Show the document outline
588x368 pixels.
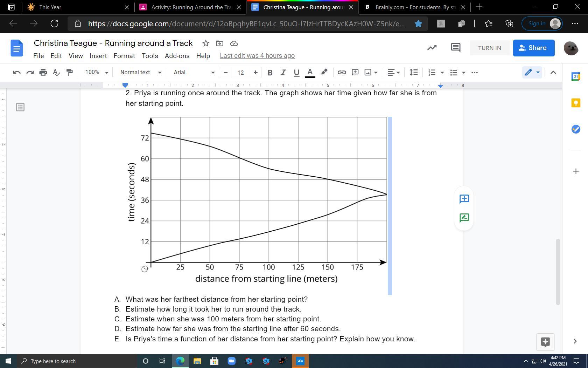pos(20,107)
